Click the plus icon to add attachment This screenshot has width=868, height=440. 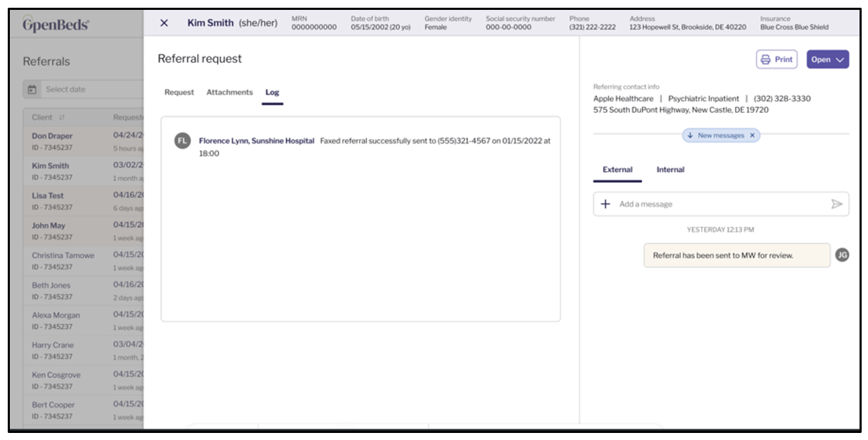(x=605, y=204)
